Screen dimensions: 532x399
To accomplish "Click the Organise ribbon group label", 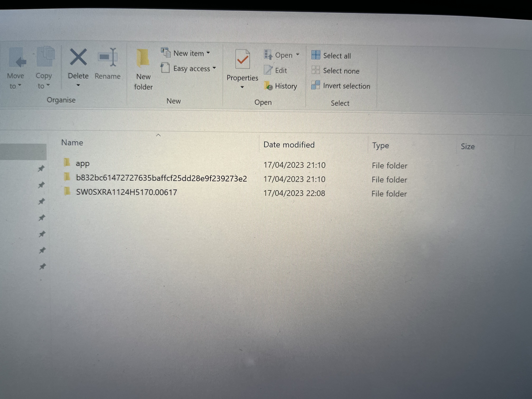I will point(62,100).
